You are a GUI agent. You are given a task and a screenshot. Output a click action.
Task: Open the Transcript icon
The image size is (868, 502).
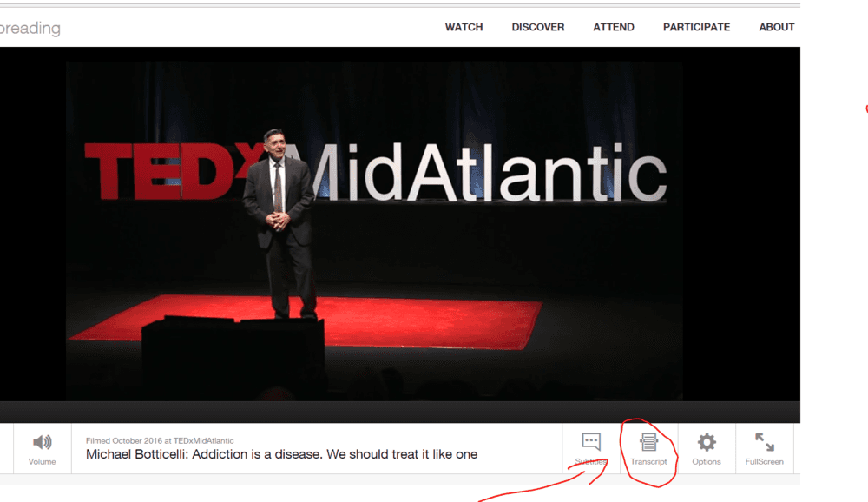coord(648,442)
